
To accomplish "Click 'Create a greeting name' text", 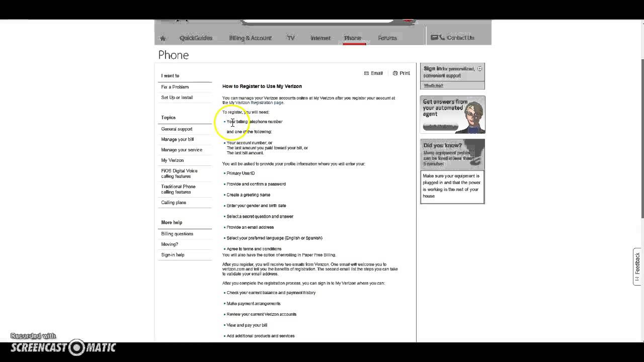I will pos(249,195).
